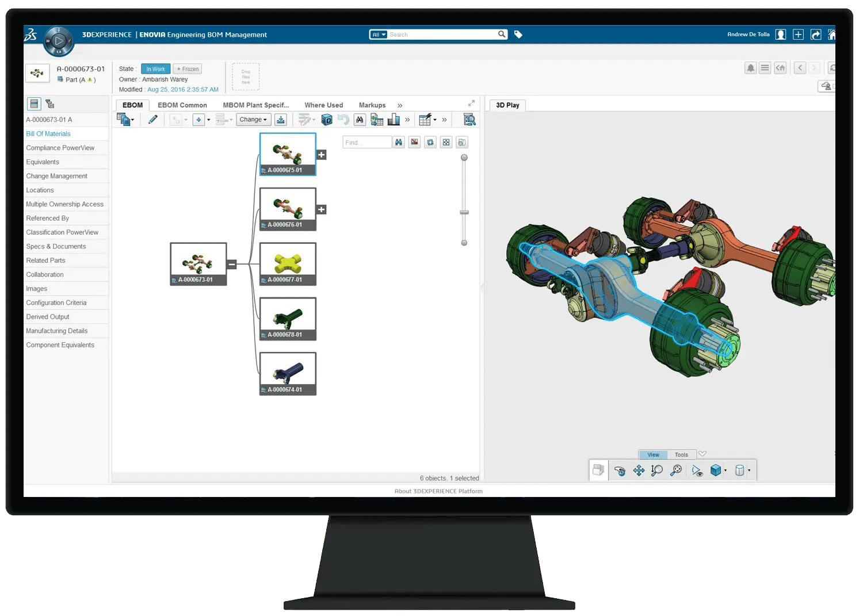Open the user profile icon next to Andrew De Tolla
Screen dimensions: 863x616
(x=780, y=35)
